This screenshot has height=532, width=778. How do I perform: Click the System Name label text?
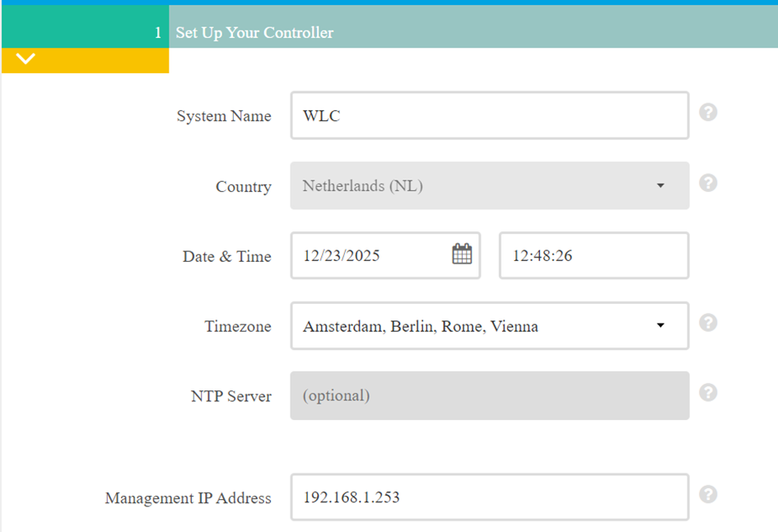tap(223, 117)
